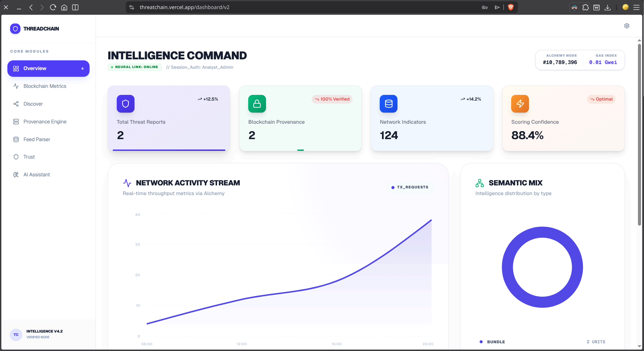Image resolution: width=644 pixels, height=351 pixels.
Task: Click the site info icon beside the URL
Action: pyautogui.click(x=132, y=7)
